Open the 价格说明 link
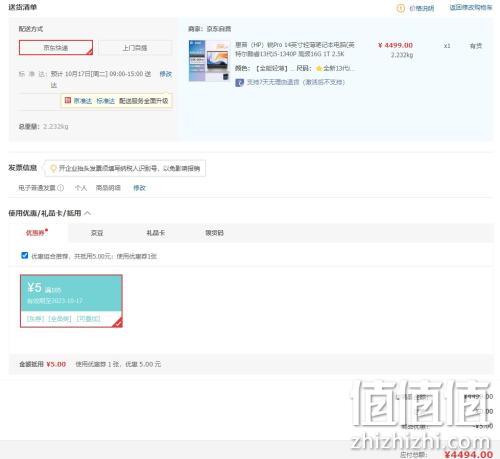Viewport: 500px width, 459px height. 422,8
